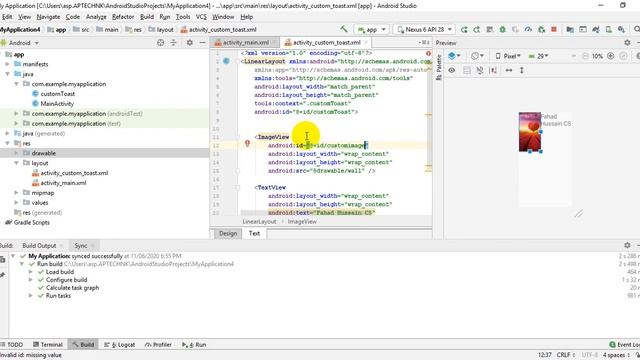
Task: Open the Tools menu
Action: coord(183,17)
